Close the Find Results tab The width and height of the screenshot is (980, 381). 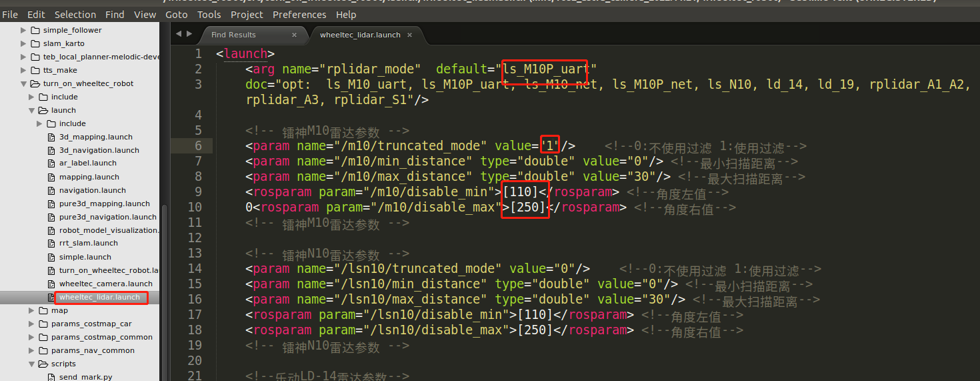click(x=295, y=35)
